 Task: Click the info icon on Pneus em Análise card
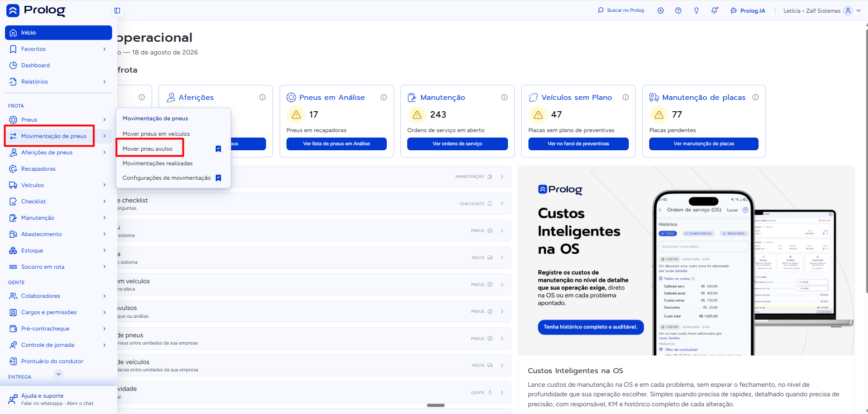pos(384,97)
